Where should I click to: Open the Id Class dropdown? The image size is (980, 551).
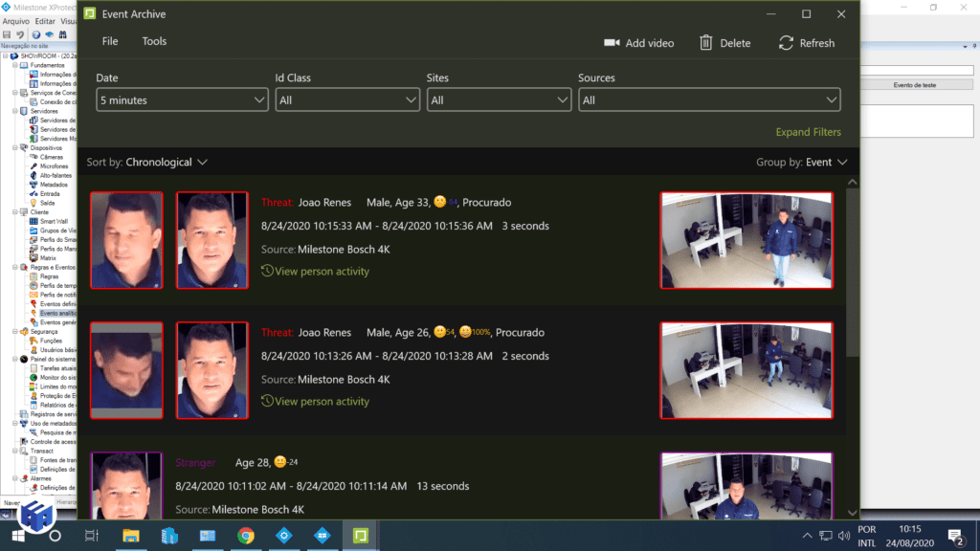click(346, 99)
